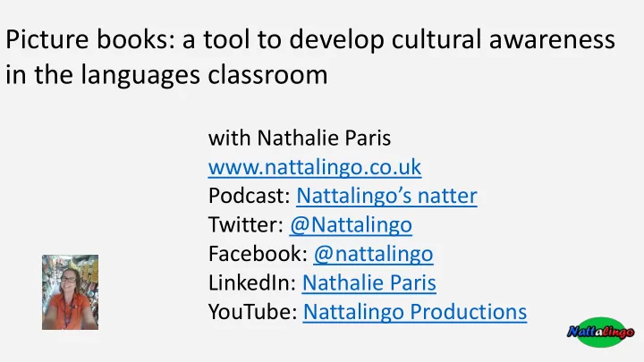This screenshot has width=644, height=362.
Task: Click the 'Facebook:' label
Action: point(258,254)
